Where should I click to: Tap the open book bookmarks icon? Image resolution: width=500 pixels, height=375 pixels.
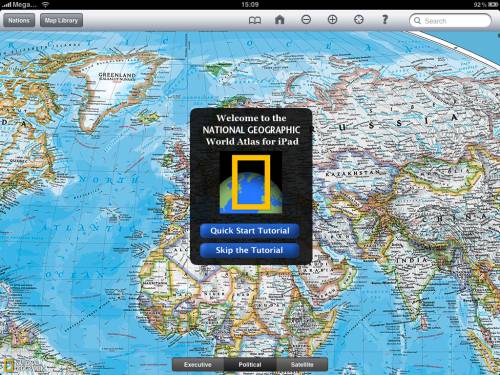click(x=255, y=20)
